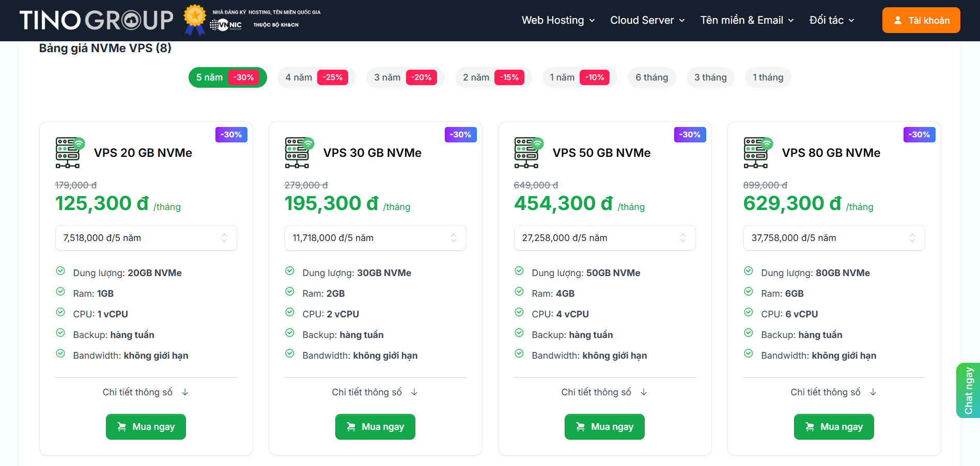
Task: Open the 27,258,000 đ/5 năm dropdown
Action: 604,238
